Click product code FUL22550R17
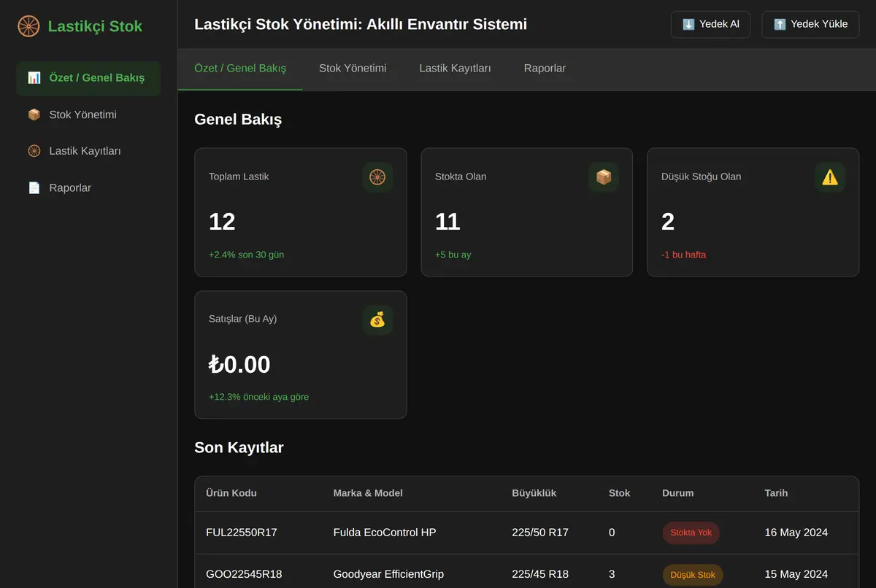The height and width of the screenshot is (588, 876). [242, 533]
